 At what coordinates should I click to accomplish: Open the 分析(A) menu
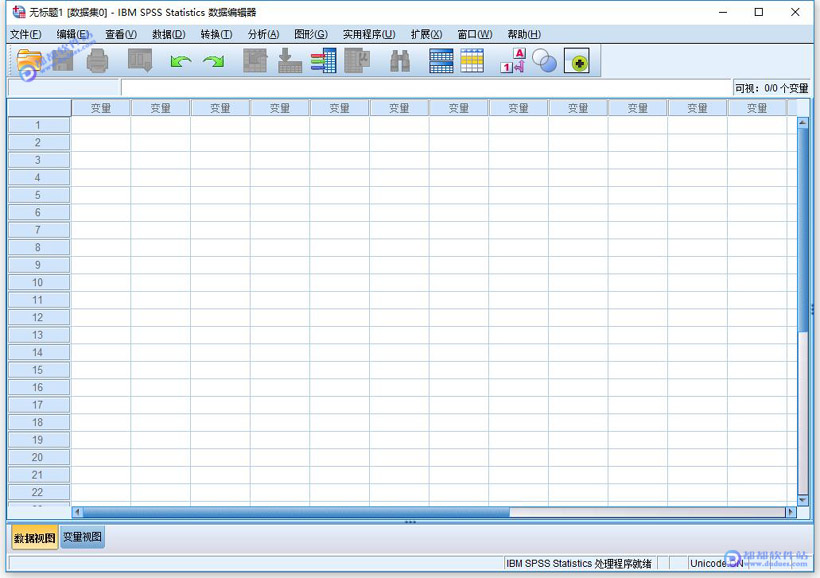[263, 35]
